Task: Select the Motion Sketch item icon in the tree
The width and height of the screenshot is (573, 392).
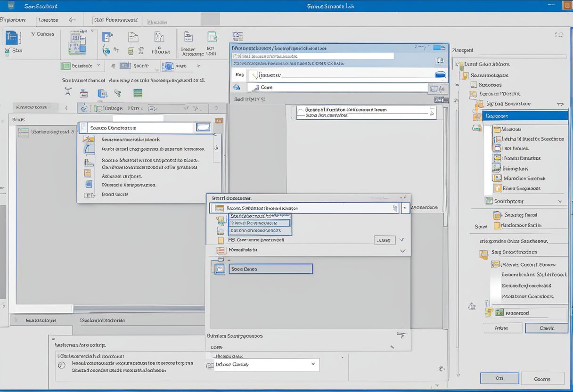Action: tap(498, 178)
